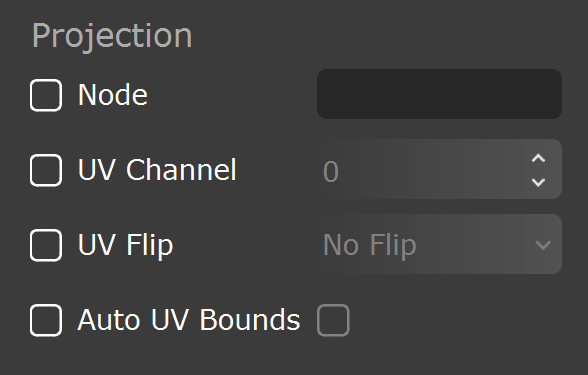
Task: Click the No Flip text in the dropdown
Action: point(370,245)
